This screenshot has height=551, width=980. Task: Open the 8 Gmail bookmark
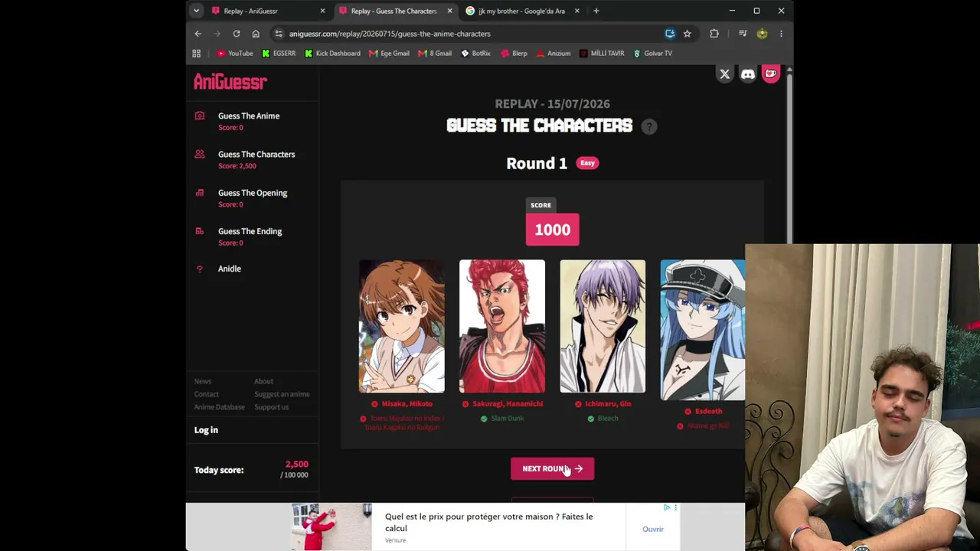(x=435, y=54)
